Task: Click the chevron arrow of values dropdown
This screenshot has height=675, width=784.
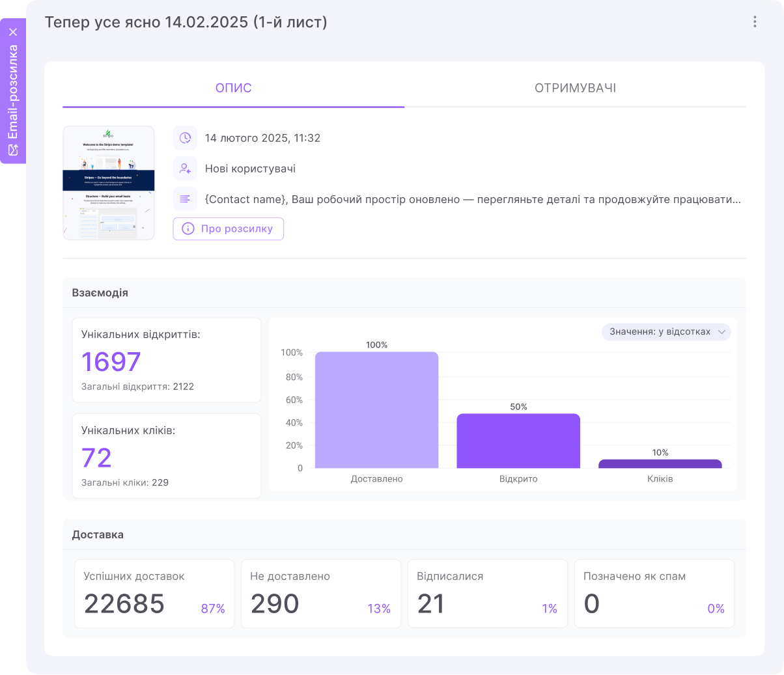Action: (x=721, y=332)
